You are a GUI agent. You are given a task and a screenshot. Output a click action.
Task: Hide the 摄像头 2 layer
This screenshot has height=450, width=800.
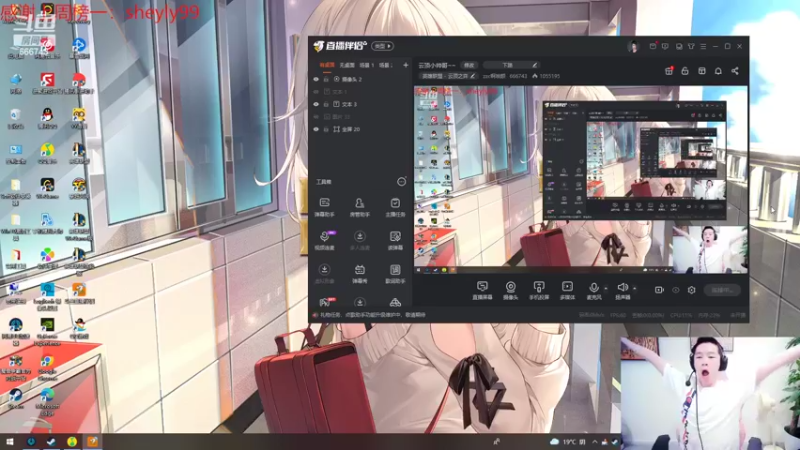click(316, 79)
